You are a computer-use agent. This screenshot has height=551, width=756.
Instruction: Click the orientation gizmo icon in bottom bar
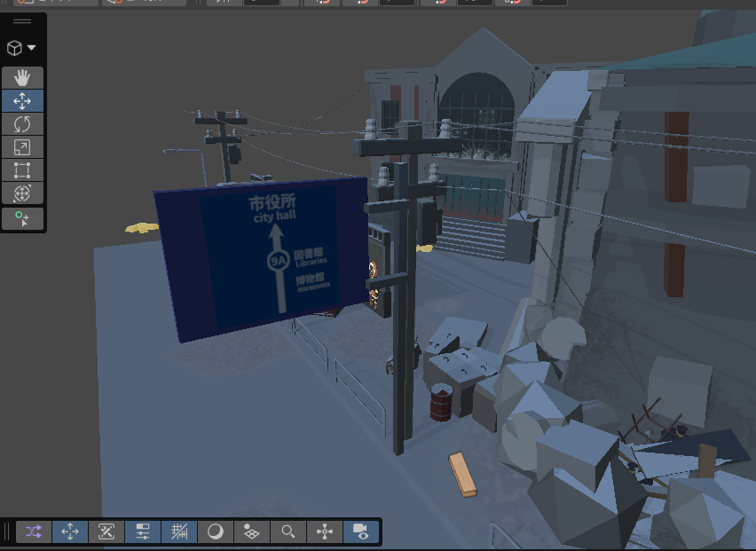coord(325,532)
